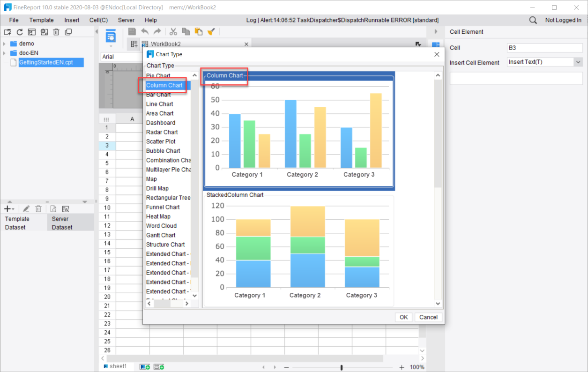The height and width of the screenshot is (372, 588).
Task: Open the Insert Cell Element dropdown
Action: pyautogui.click(x=578, y=62)
